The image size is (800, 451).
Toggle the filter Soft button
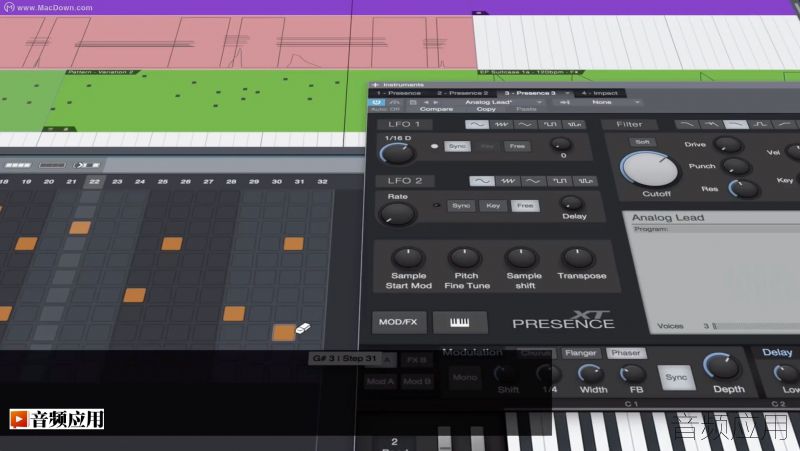(x=642, y=142)
